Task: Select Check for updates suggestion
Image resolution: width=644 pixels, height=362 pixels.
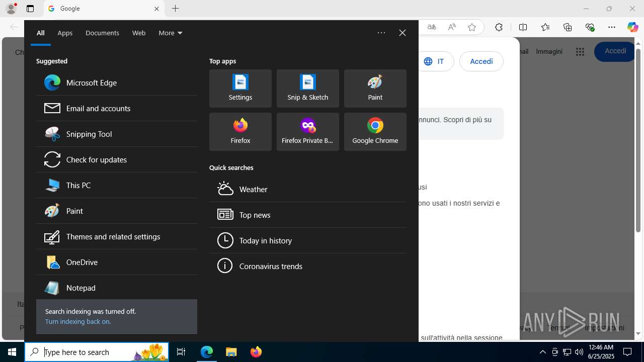Action: tap(117, 159)
